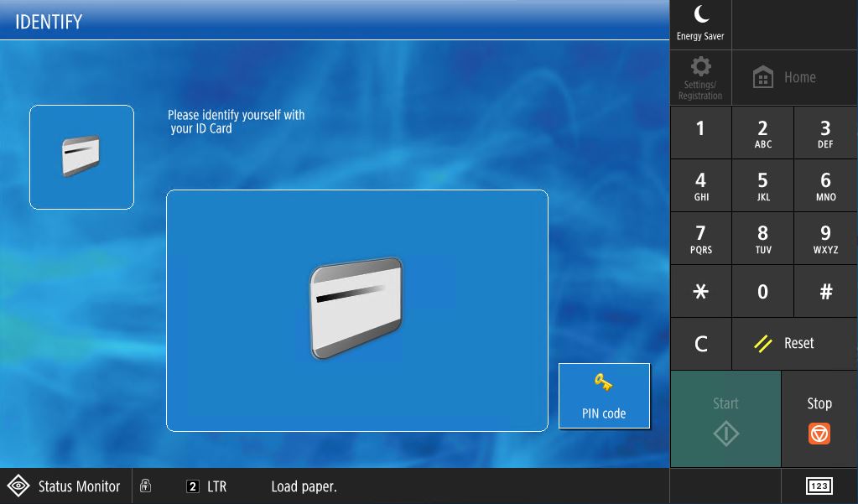Tap keypad digit 8 TUV
Screen dimensions: 858x504
pyautogui.click(x=762, y=239)
